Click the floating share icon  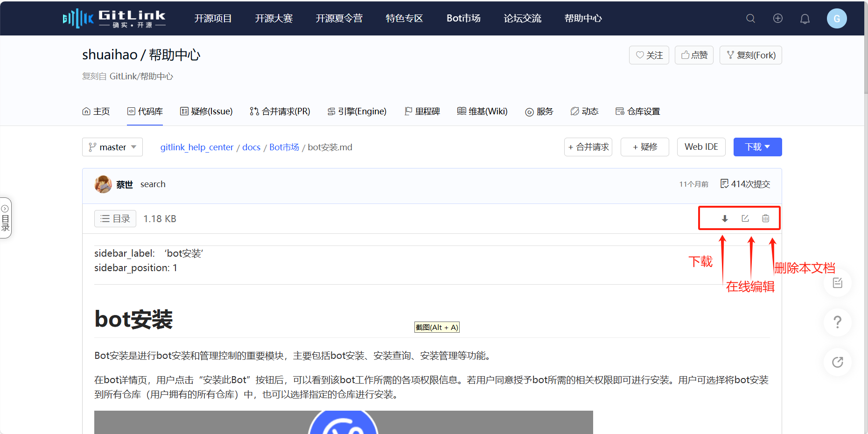pos(838,362)
